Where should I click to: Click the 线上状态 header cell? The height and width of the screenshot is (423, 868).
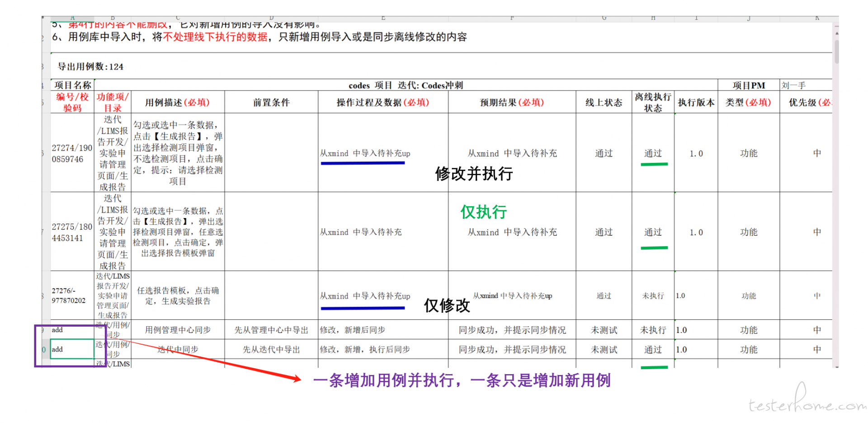(604, 103)
